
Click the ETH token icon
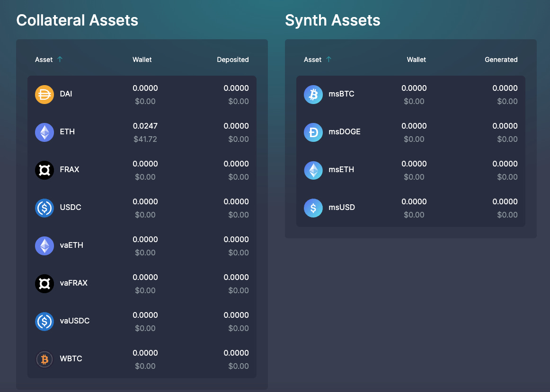(44, 132)
